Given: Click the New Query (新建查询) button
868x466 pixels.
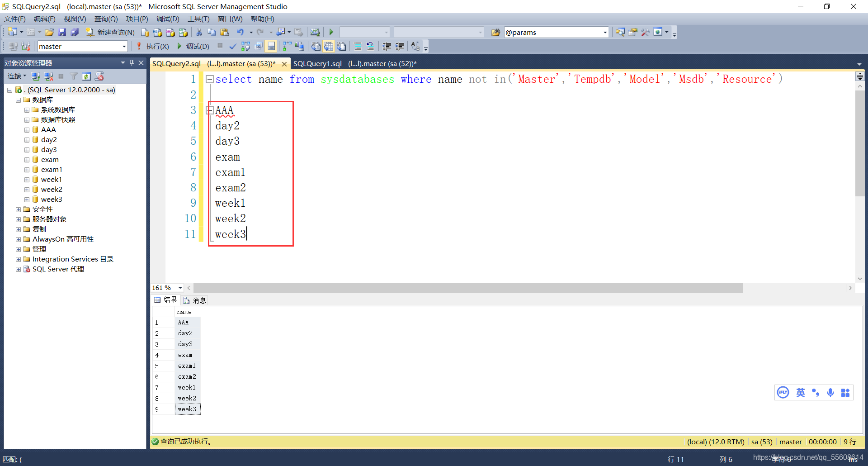Looking at the screenshot, I should point(110,32).
